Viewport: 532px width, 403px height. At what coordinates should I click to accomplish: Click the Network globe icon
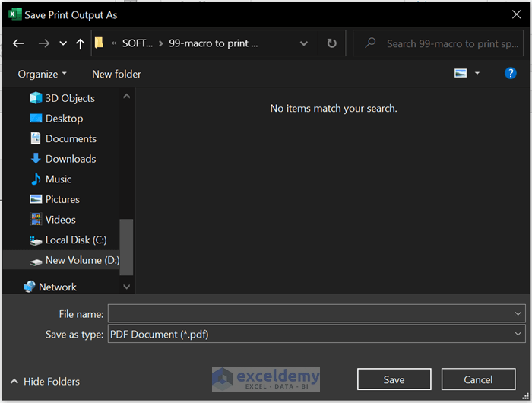pyautogui.click(x=30, y=287)
